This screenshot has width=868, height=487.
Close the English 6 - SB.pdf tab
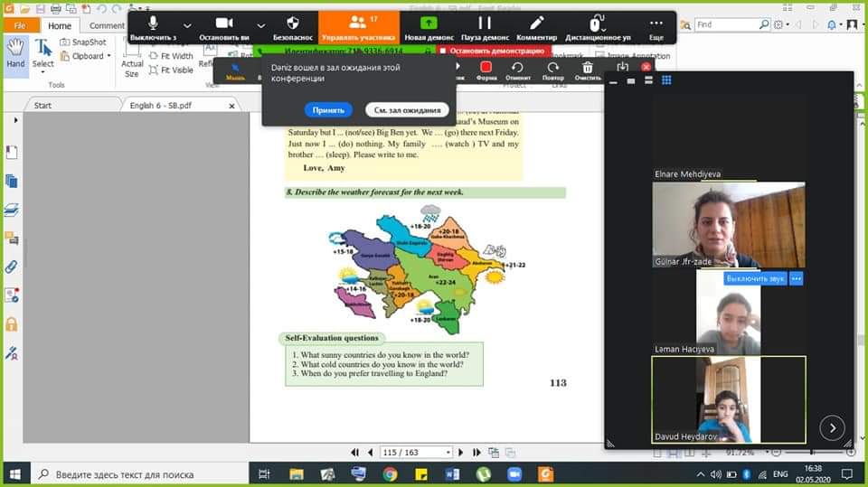tap(232, 106)
